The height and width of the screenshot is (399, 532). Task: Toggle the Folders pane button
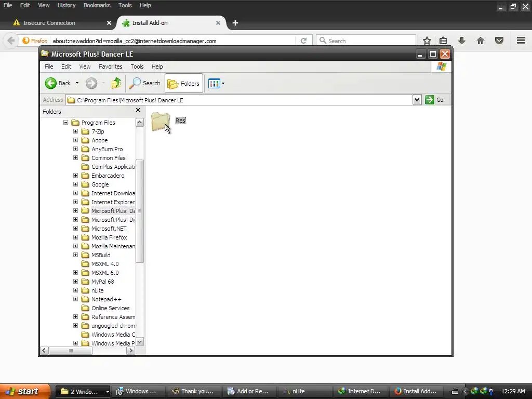tap(183, 83)
